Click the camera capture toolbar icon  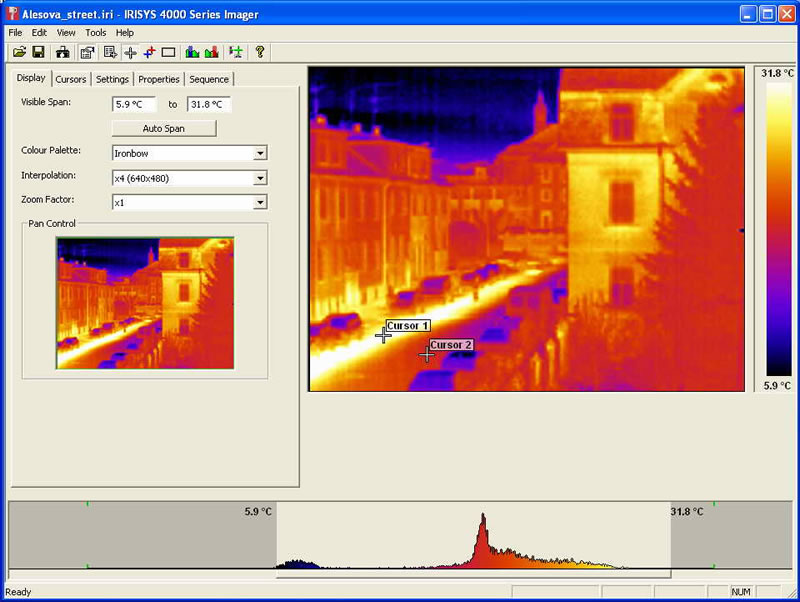click(63, 52)
